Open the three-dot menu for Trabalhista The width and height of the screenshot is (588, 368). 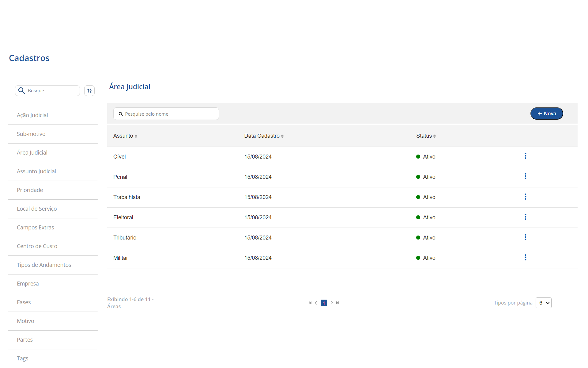point(525,197)
